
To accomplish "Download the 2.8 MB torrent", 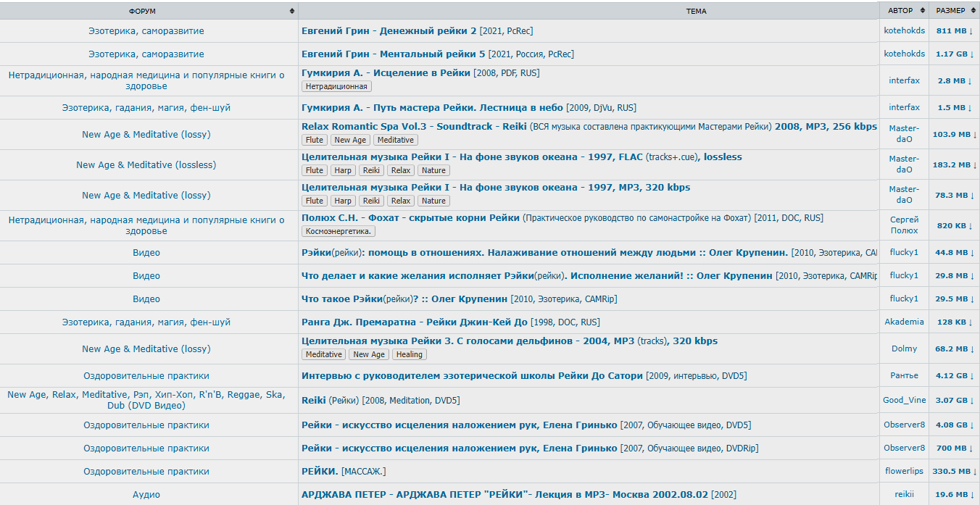I will click(954, 81).
